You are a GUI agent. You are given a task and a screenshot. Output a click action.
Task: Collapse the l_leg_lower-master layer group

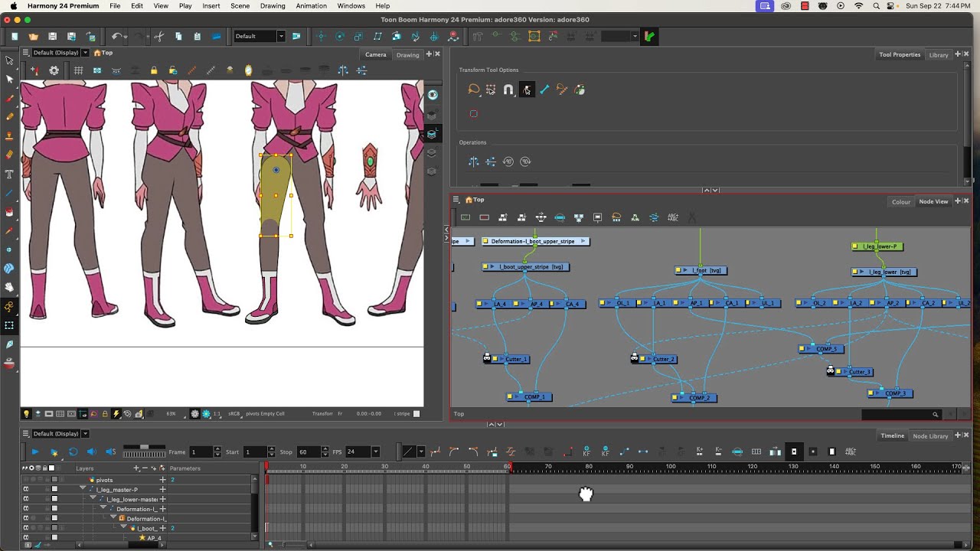(93, 499)
